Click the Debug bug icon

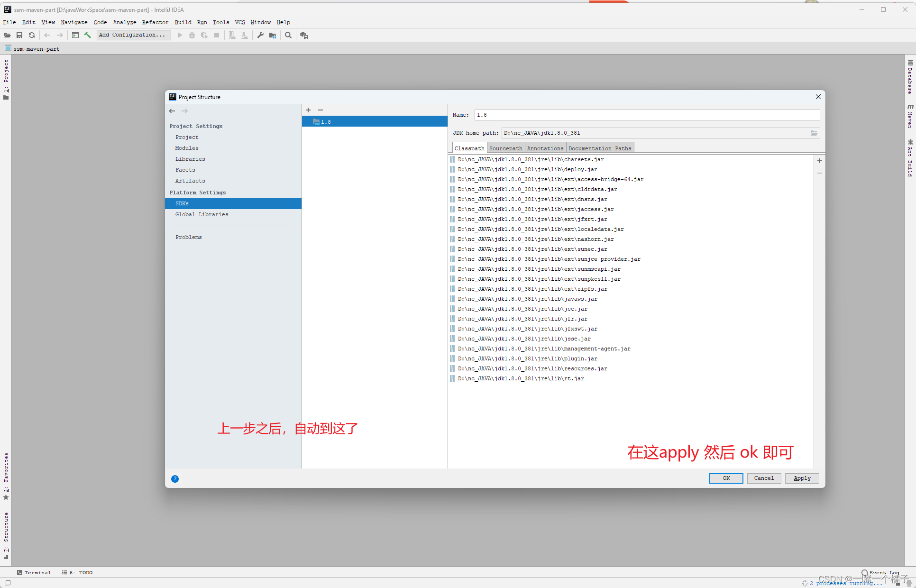click(192, 35)
